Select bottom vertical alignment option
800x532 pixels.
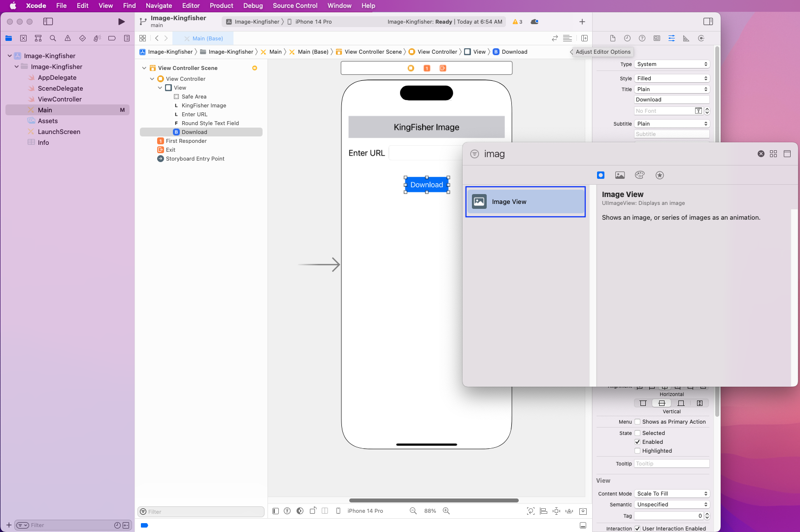681,403
